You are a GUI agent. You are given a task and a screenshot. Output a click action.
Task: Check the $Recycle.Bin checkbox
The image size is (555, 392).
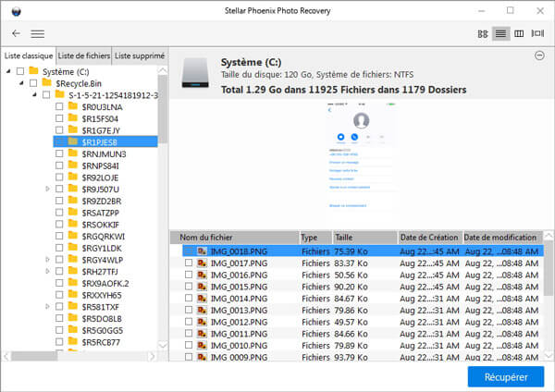pyautogui.click(x=33, y=83)
